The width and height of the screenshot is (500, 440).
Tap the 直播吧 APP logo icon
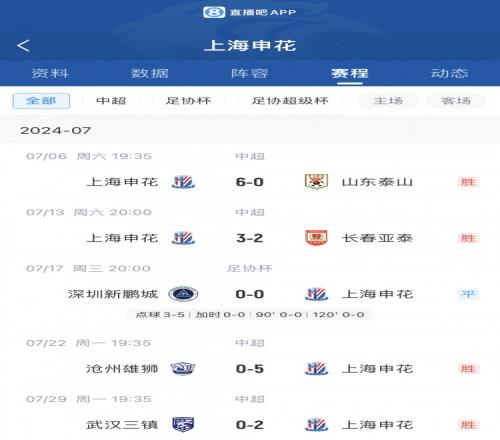[214, 12]
